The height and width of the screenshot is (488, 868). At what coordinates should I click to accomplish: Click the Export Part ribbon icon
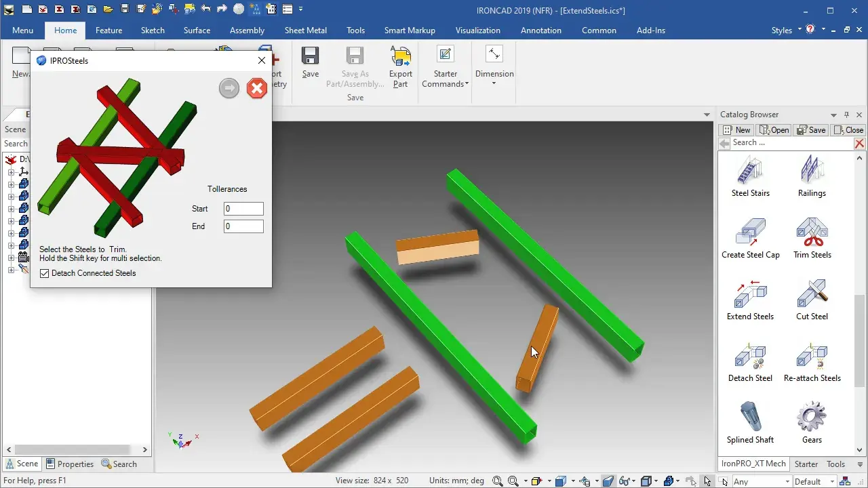pos(400,56)
